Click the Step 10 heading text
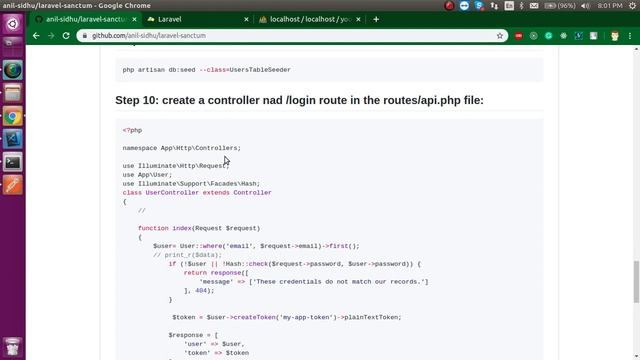Image resolution: width=640 pixels, height=360 pixels. 299,100
